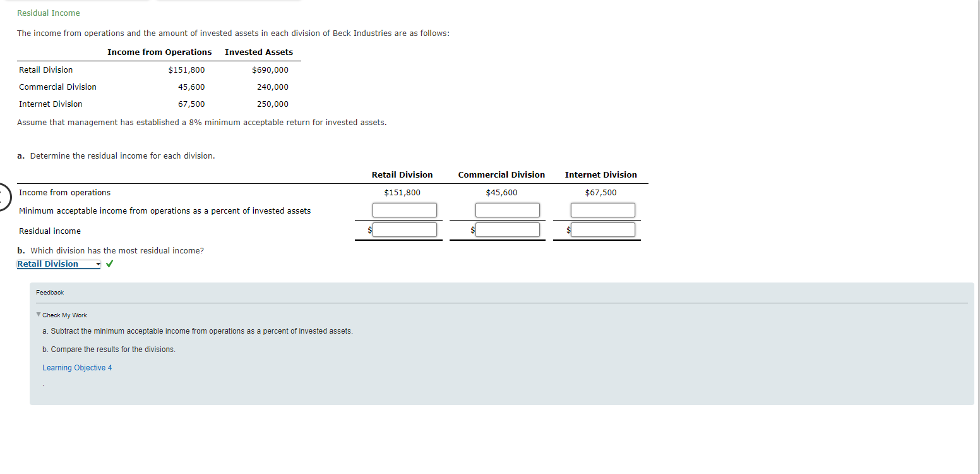
Task: Select the Income from operations row label
Action: pos(64,192)
